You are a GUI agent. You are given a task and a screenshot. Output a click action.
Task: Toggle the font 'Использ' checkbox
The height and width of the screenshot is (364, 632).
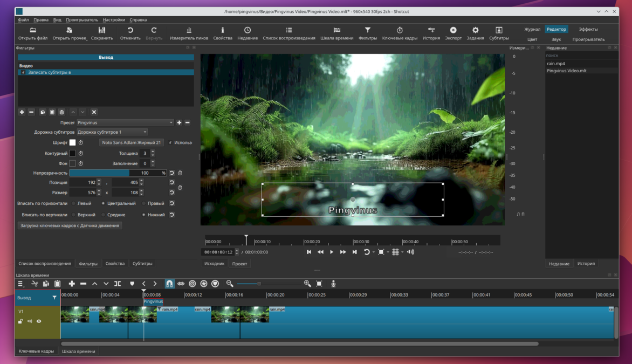pos(170,143)
